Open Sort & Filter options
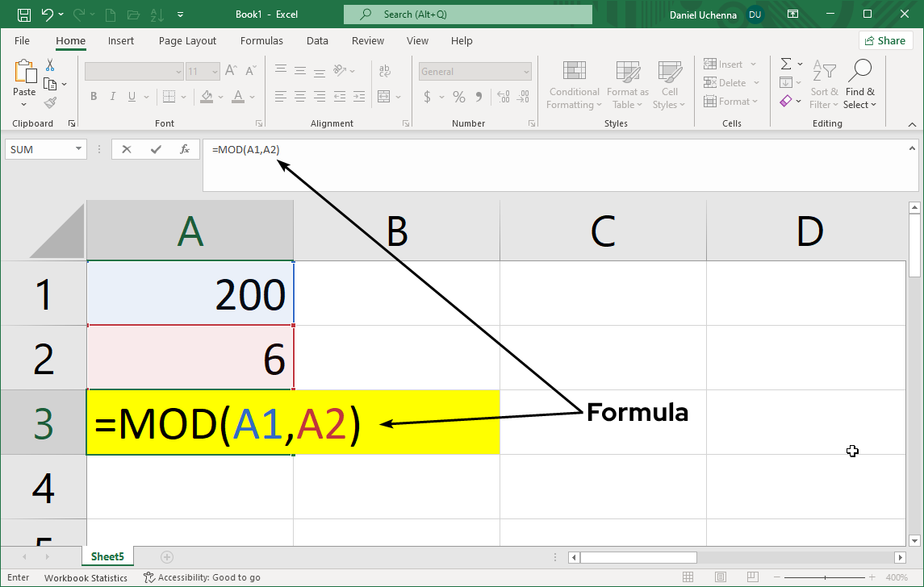The height and width of the screenshot is (587, 924). 824,85
